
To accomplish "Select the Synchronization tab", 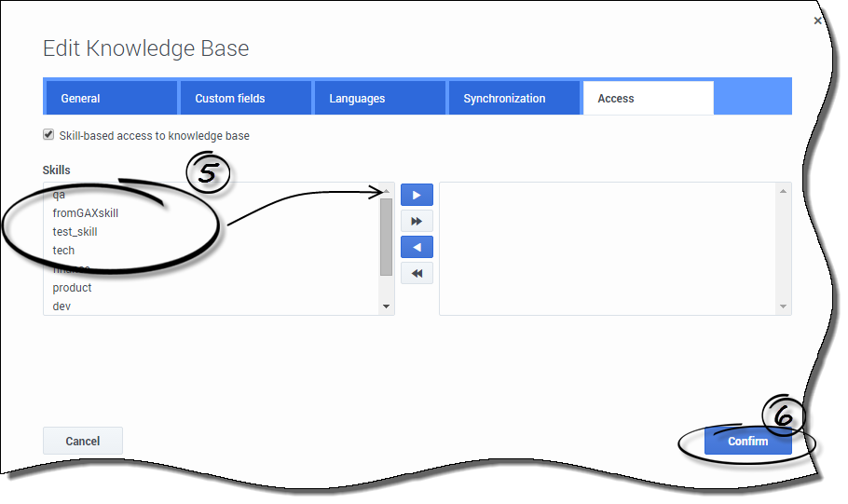I will (513, 98).
